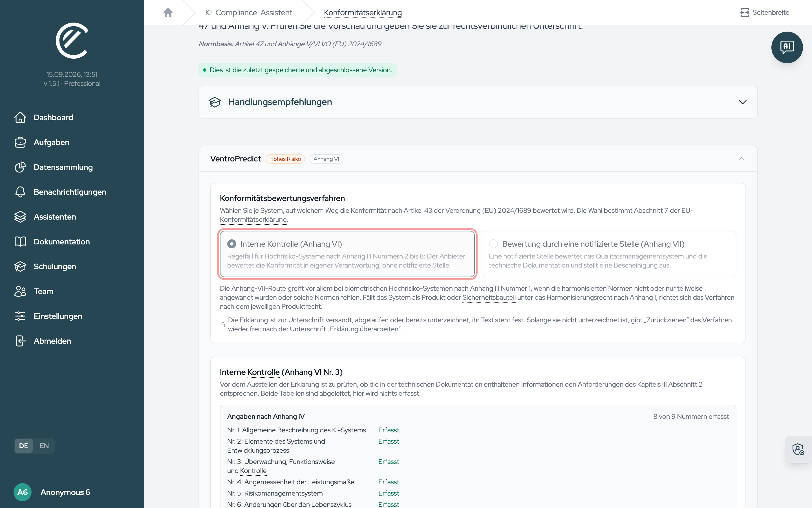
Task: Switch language to EN
Action: [x=44, y=446]
